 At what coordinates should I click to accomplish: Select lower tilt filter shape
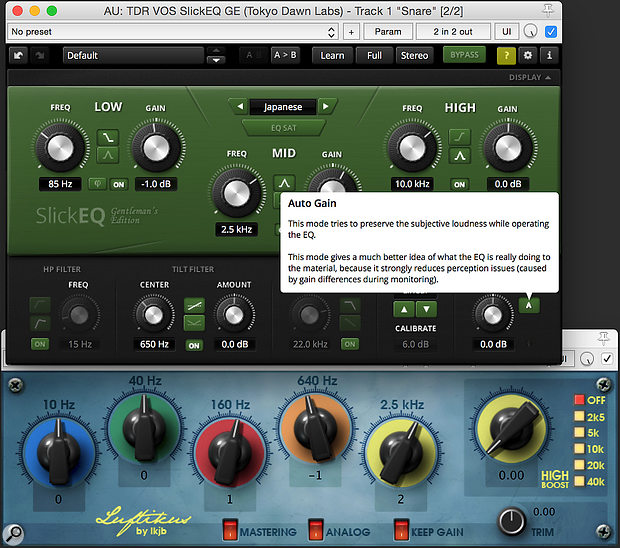pos(194,323)
